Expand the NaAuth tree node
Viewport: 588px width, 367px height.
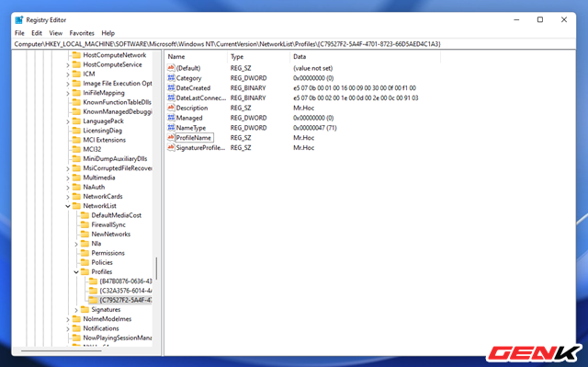(68, 188)
